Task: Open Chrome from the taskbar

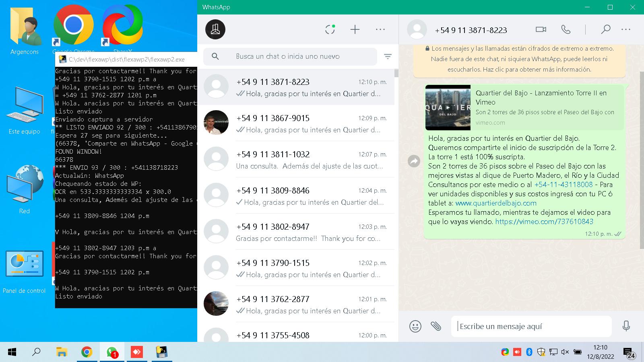Action: click(87, 352)
